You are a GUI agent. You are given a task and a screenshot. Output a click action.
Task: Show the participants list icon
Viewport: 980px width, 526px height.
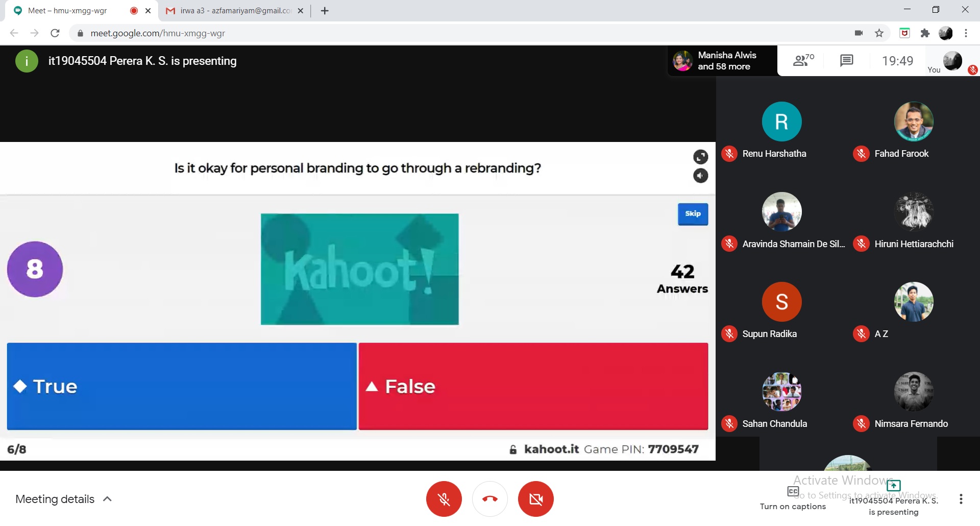coord(803,61)
